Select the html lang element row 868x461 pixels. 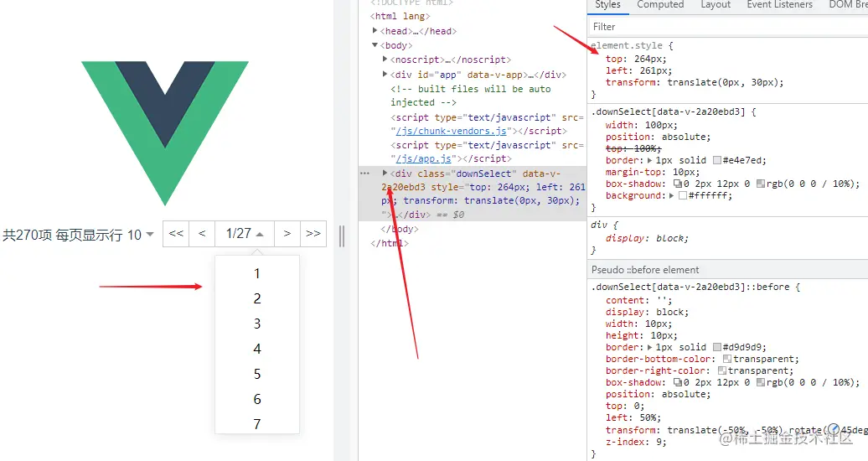(x=400, y=16)
